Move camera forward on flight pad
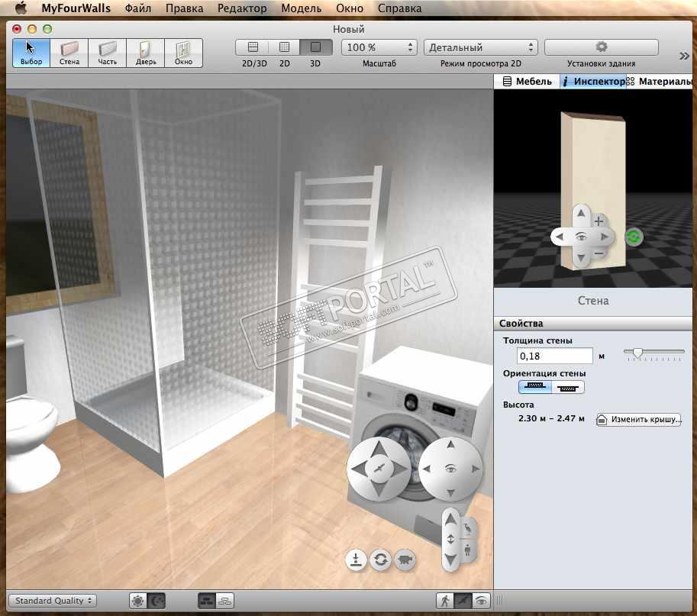 [379, 448]
